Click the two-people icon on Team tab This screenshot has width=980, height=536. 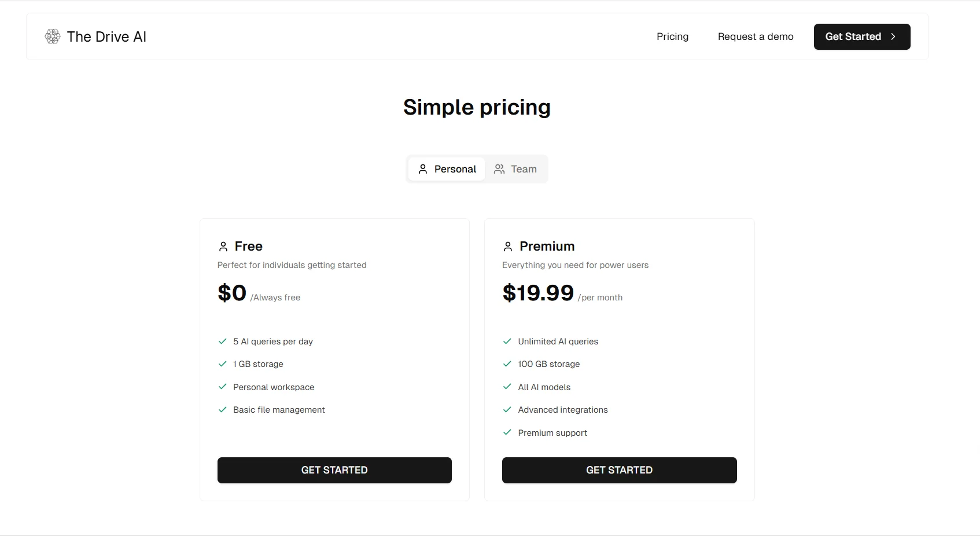click(x=499, y=169)
